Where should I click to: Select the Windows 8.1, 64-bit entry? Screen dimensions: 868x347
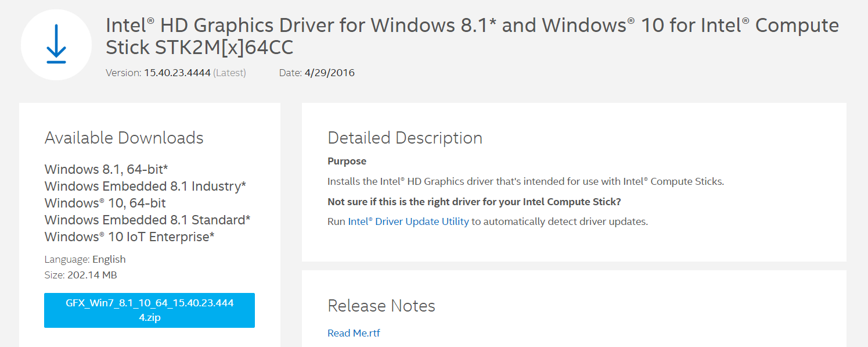[106, 169]
